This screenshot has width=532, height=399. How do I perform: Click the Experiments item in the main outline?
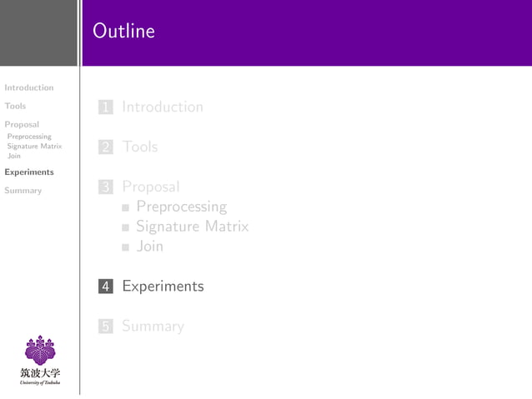(163, 287)
